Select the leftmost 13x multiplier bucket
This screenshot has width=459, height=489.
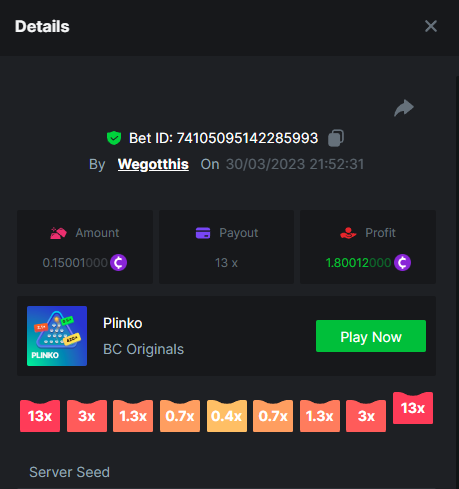(40, 416)
